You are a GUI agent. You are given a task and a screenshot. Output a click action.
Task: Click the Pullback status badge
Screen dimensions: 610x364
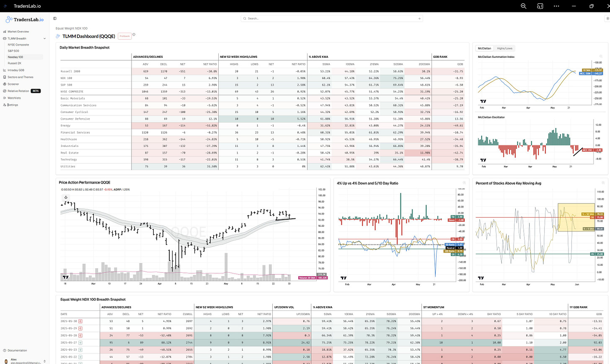point(125,36)
